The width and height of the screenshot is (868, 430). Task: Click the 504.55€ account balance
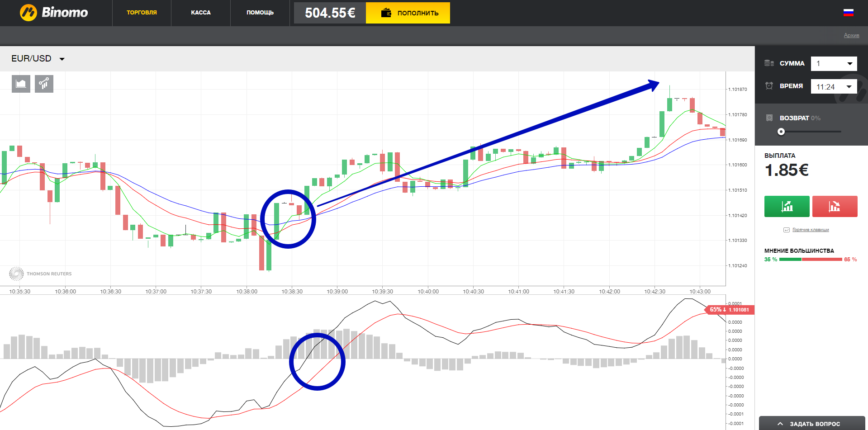(330, 13)
